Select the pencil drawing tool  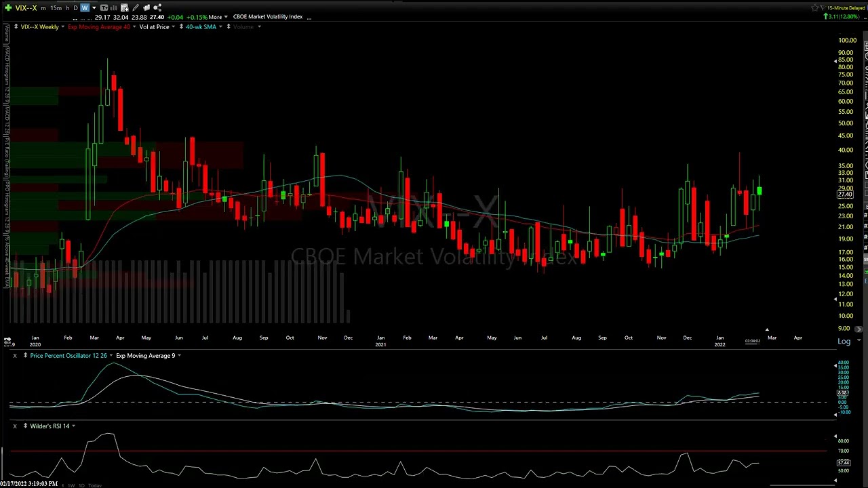tap(136, 7)
